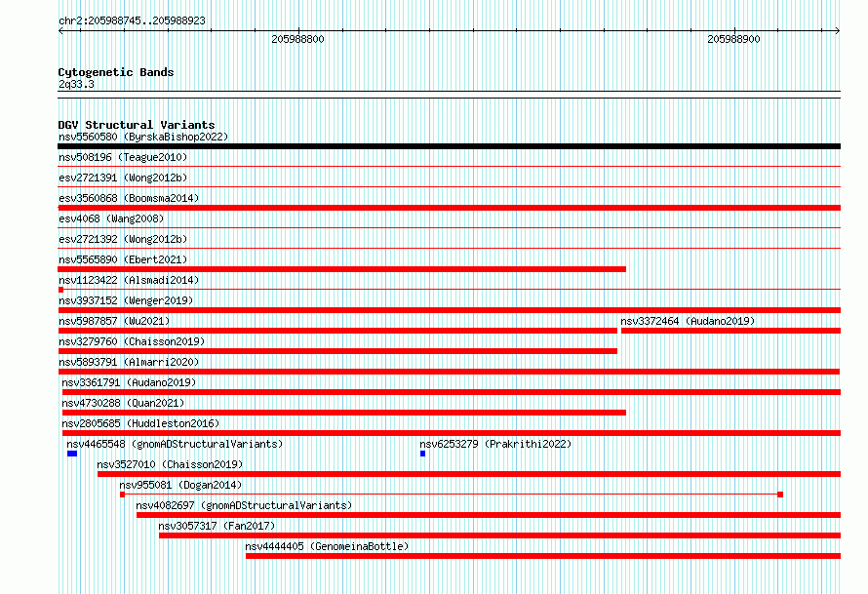The width and height of the screenshot is (868, 594).
Task: Click the small red square under nsv1123422
Action: [60, 290]
